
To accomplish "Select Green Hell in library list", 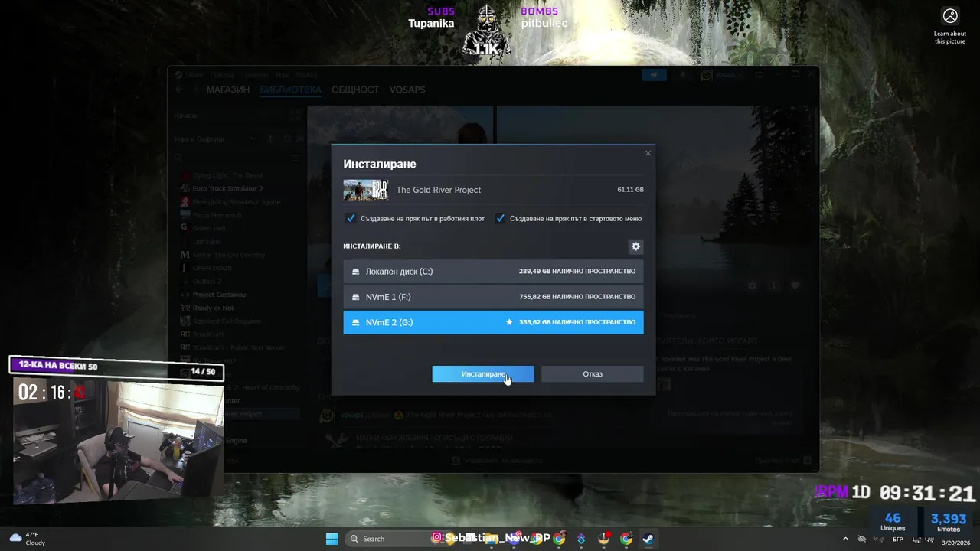I will point(210,228).
